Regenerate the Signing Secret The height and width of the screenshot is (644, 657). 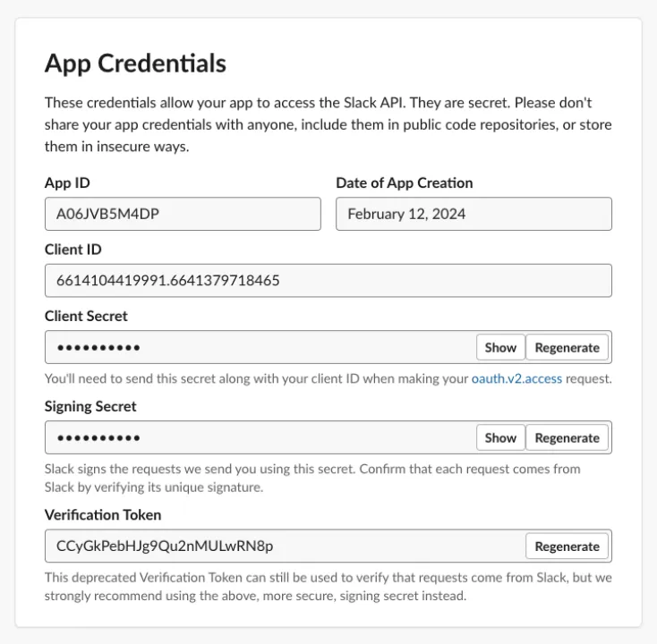tap(567, 437)
